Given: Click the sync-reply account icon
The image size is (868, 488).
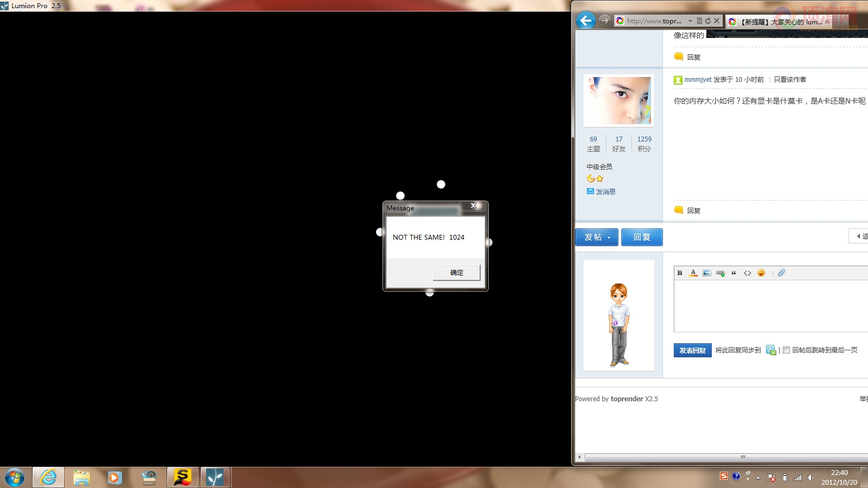Looking at the screenshot, I should tap(771, 350).
